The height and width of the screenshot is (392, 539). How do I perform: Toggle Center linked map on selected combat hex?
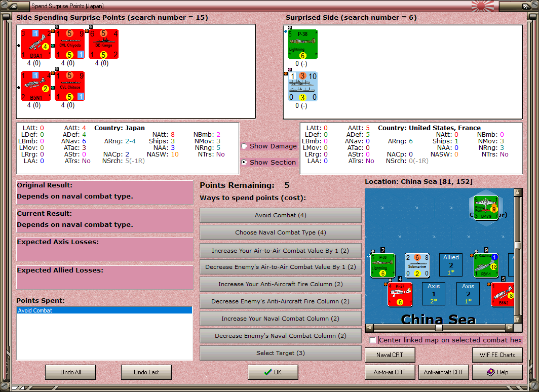click(x=373, y=340)
